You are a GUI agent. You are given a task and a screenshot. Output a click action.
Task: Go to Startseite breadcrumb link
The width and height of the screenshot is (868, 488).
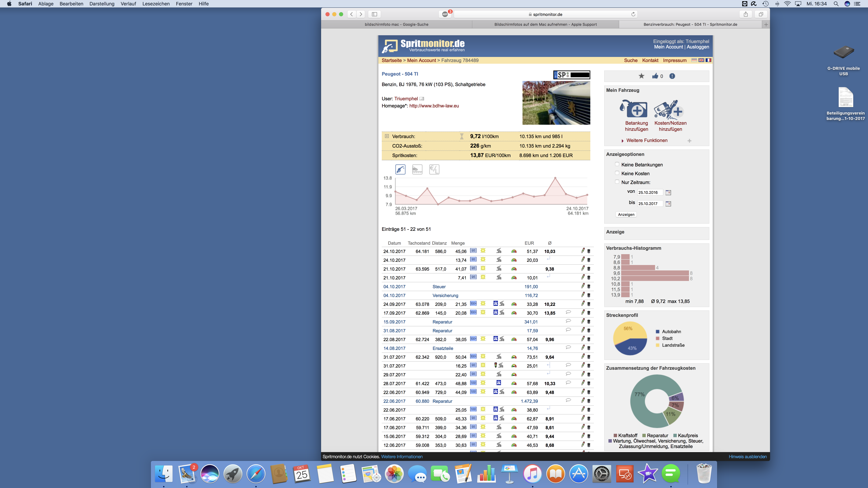pos(392,61)
